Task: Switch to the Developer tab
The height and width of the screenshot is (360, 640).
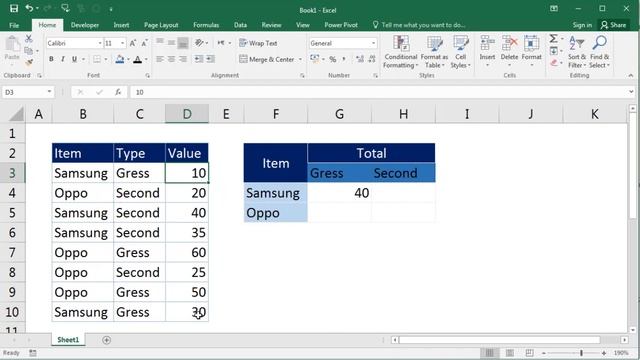Action: pos(84,25)
